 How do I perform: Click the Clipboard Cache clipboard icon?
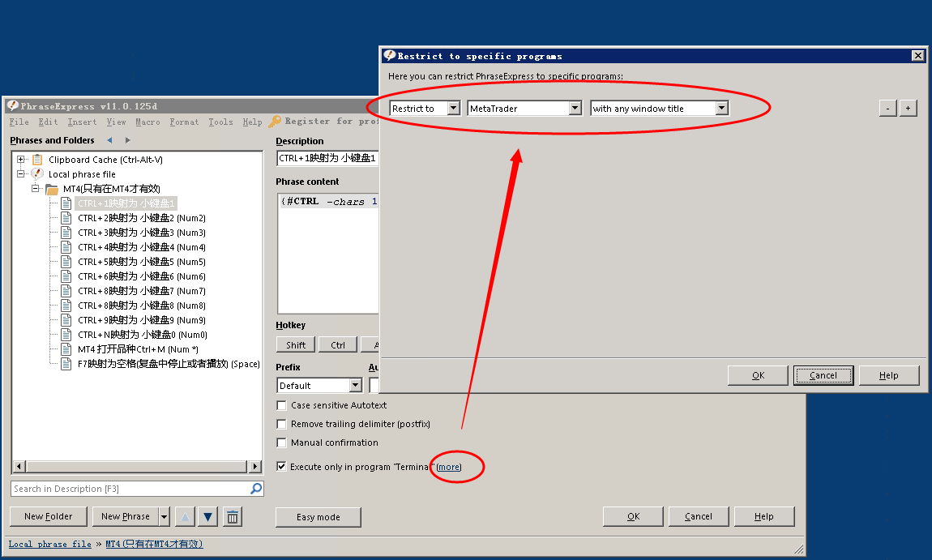coord(37,160)
